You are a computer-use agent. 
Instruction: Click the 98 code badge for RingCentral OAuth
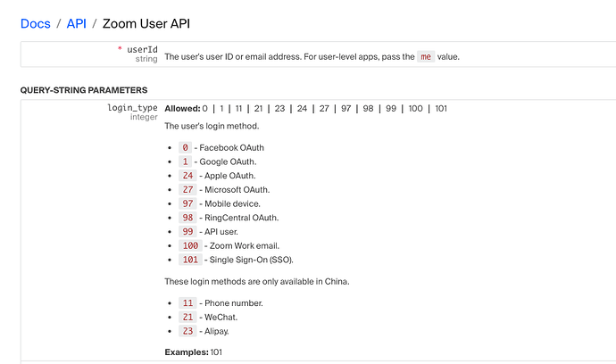[x=187, y=218]
